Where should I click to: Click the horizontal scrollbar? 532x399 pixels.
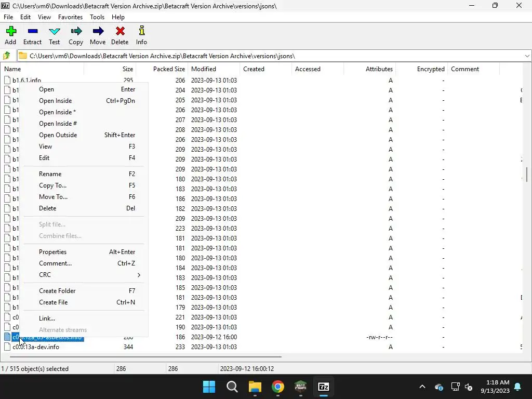click(x=145, y=356)
